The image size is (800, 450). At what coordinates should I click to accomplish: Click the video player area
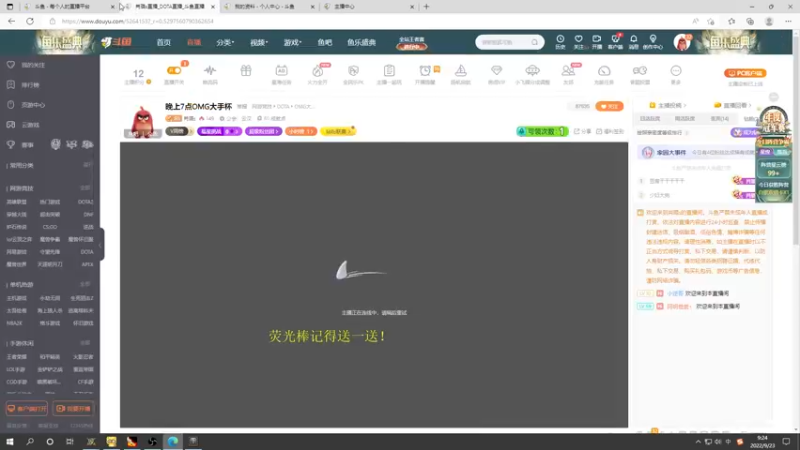[x=374, y=285]
